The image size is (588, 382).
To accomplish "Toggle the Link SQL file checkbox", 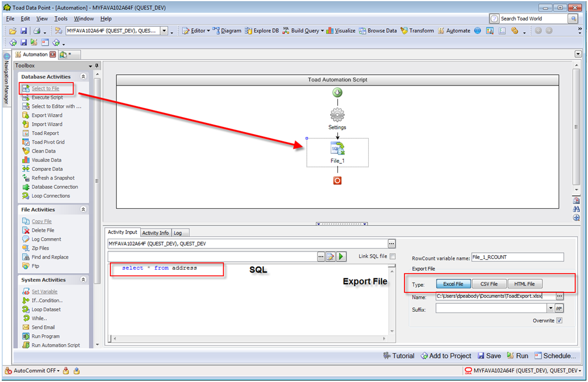I will tap(393, 256).
